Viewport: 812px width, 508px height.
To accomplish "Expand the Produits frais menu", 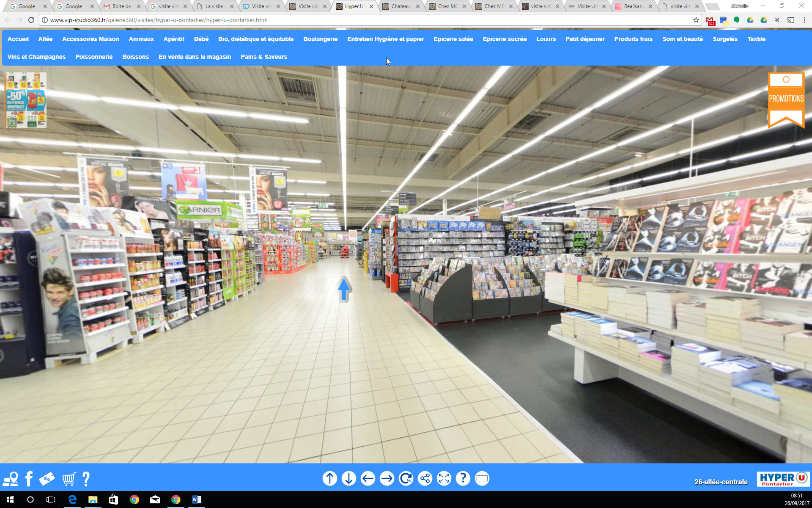I will (633, 39).
